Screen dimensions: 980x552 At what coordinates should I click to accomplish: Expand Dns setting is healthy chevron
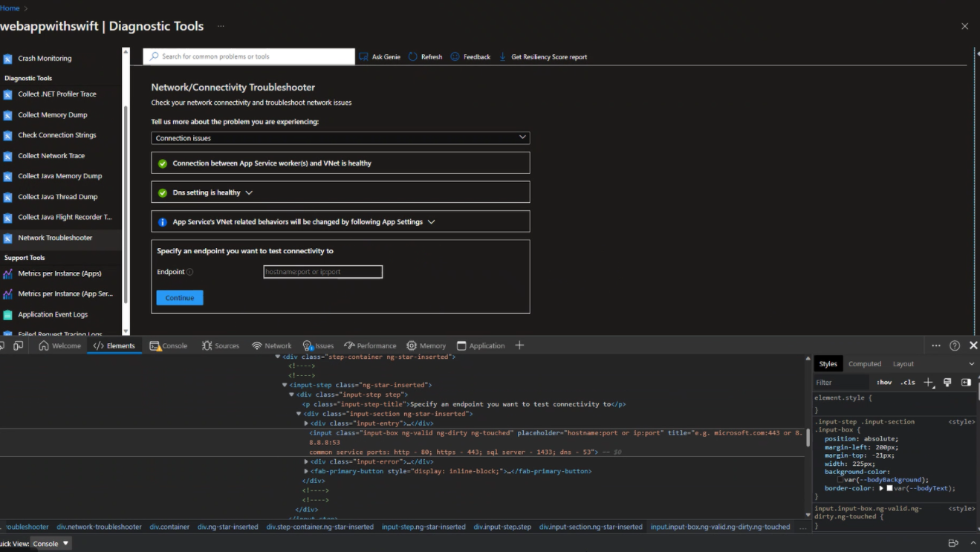[249, 192]
